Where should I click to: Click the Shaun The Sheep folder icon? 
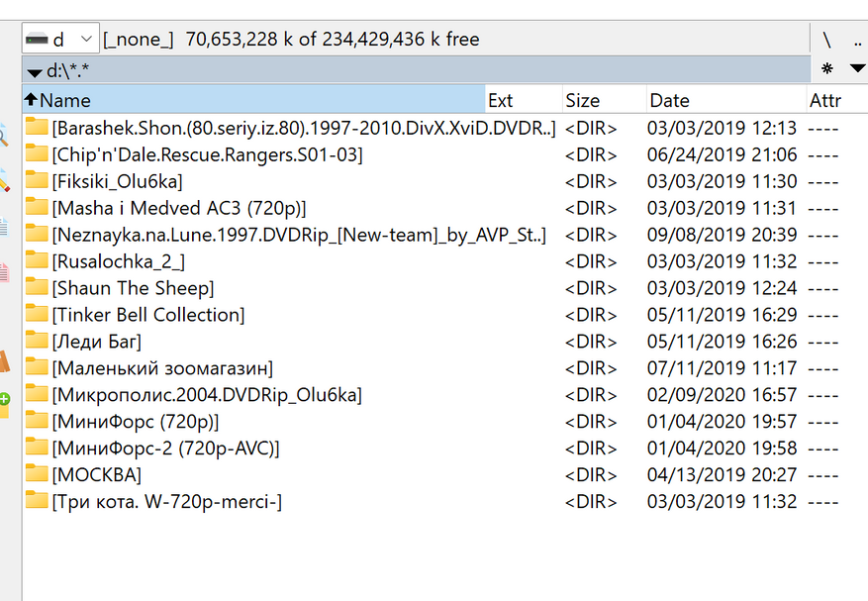pyautogui.click(x=37, y=288)
